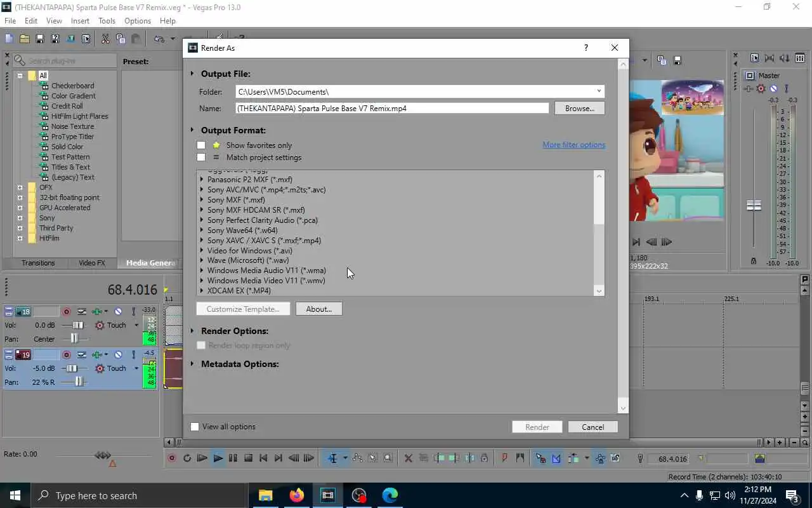
Task: Click the output file Name field
Action: click(392, 109)
